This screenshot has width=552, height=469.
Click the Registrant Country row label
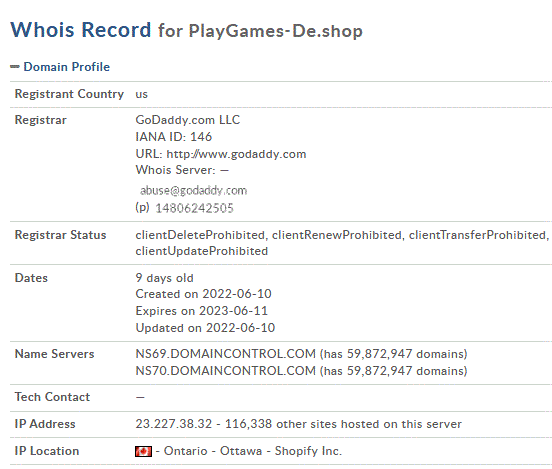(69, 94)
